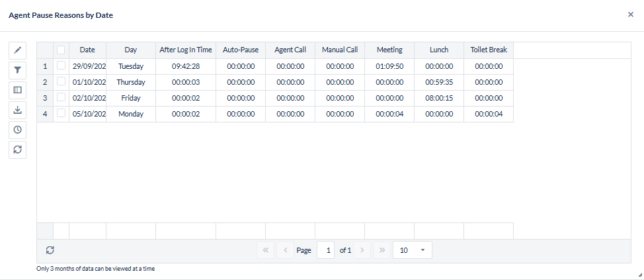
Task: Sort by After Log In Time header
Action: (186, 50)
